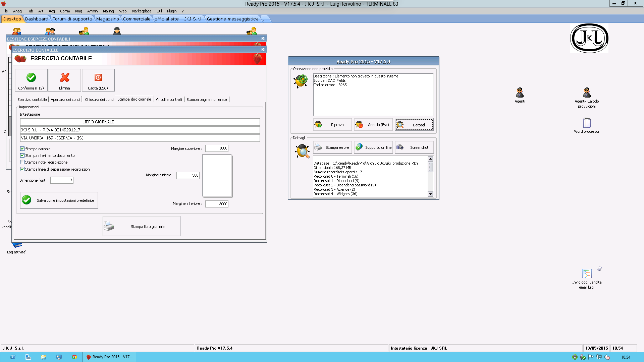Click the Conferma (F12) green check icon
644x362 pixels.
coord(31,78)
